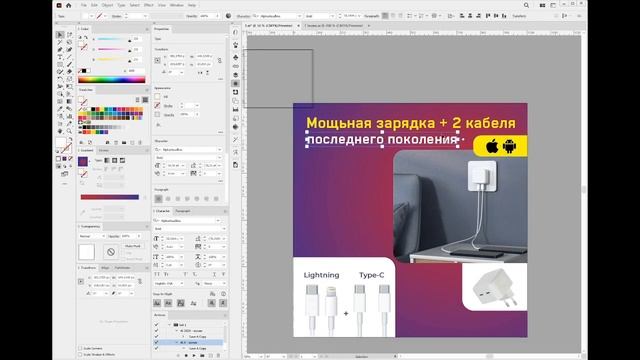
Task: Select the Eyedropper tool
Action: coord(60,109)
